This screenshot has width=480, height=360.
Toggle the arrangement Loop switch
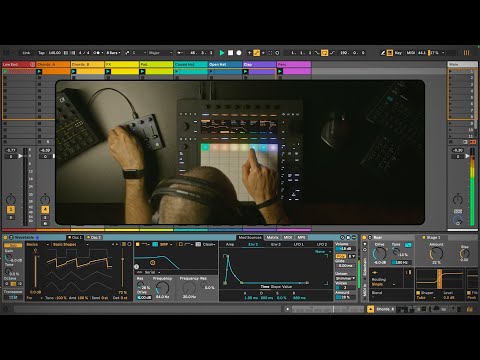pyautogui.click(x=324, y=53)
